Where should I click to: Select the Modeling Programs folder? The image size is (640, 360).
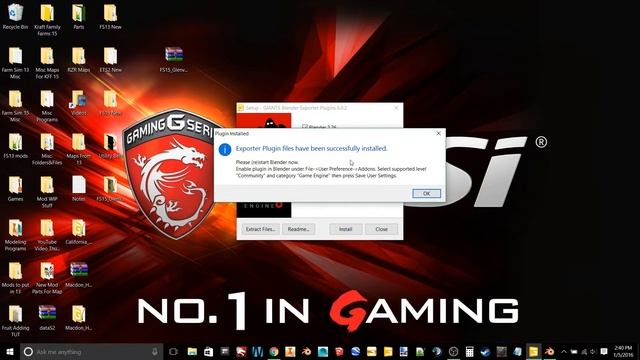15,235
